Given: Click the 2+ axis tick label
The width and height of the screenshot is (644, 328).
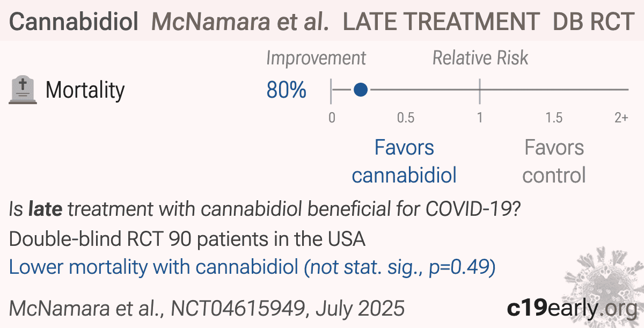Looking at the screenshot, I should [621, 118].
